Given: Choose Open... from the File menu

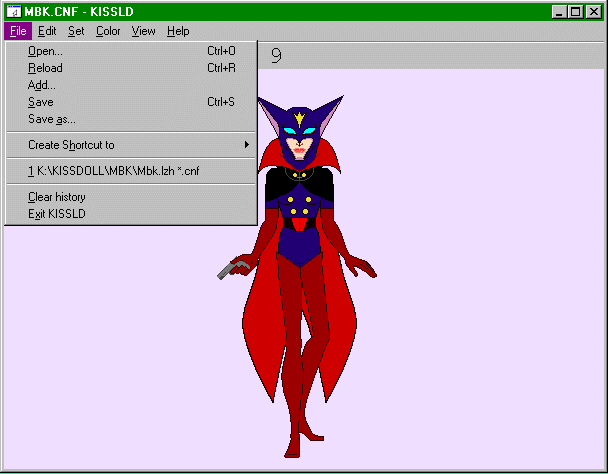Looking at the screenshot, I should pos(45,51).
